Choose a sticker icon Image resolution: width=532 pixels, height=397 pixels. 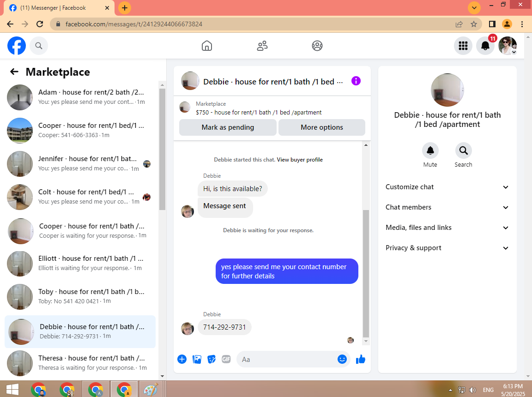click(212, 359)
